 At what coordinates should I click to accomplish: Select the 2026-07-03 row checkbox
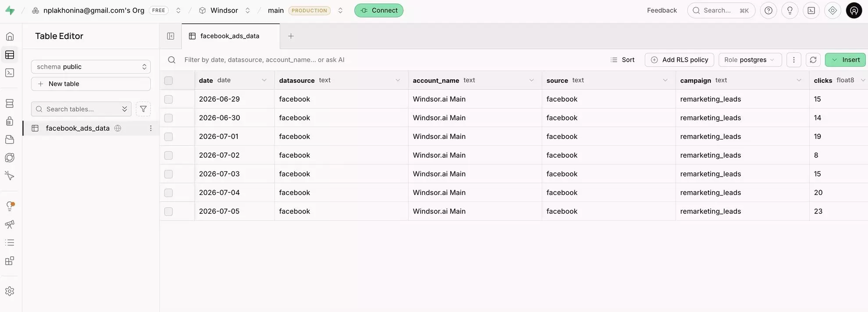tap(168, 174)
